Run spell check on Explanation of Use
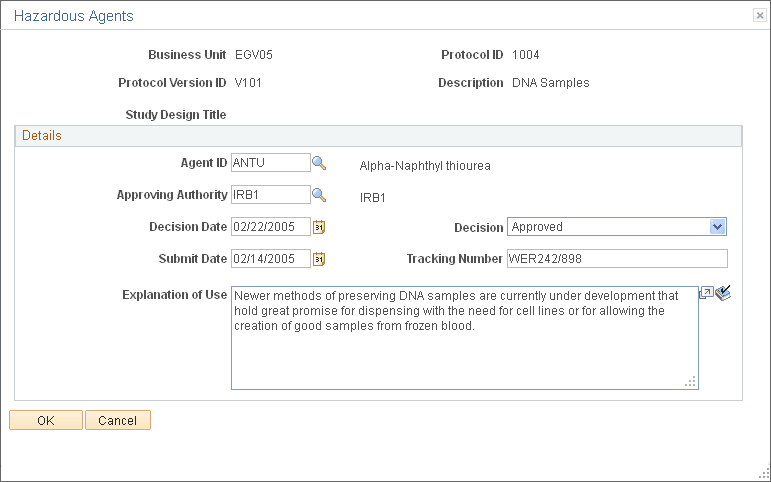Image resolution: width=771 pixels, height=482 pixels. 723,294
